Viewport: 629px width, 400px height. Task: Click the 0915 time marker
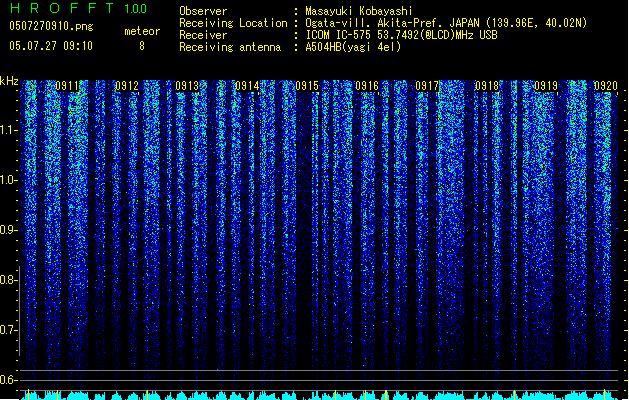tap(307, 86)
